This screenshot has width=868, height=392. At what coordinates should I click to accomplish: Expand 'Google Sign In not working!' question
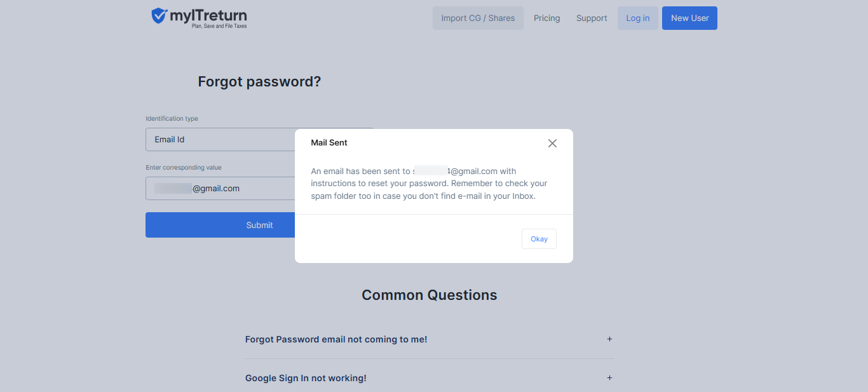[x=306, y=378]
